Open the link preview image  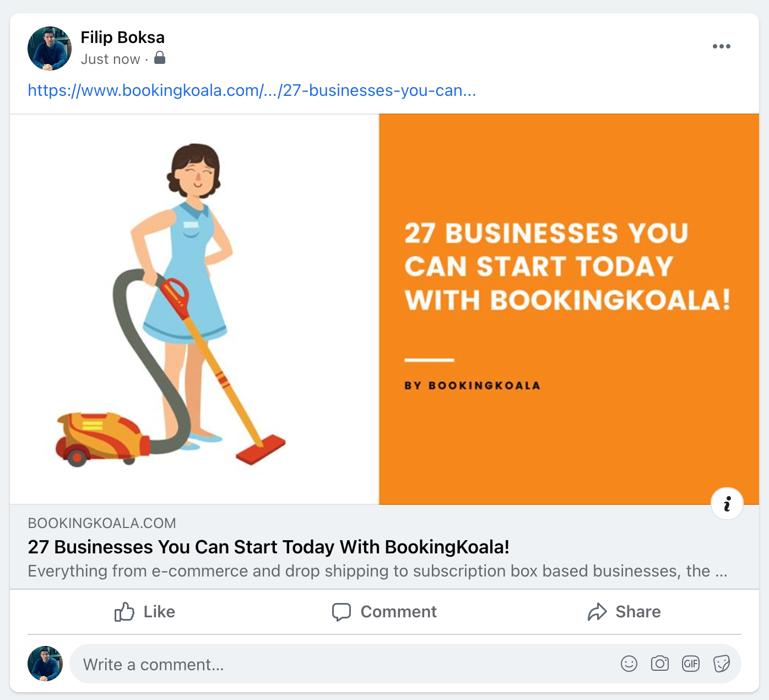(x=384, y=309)
